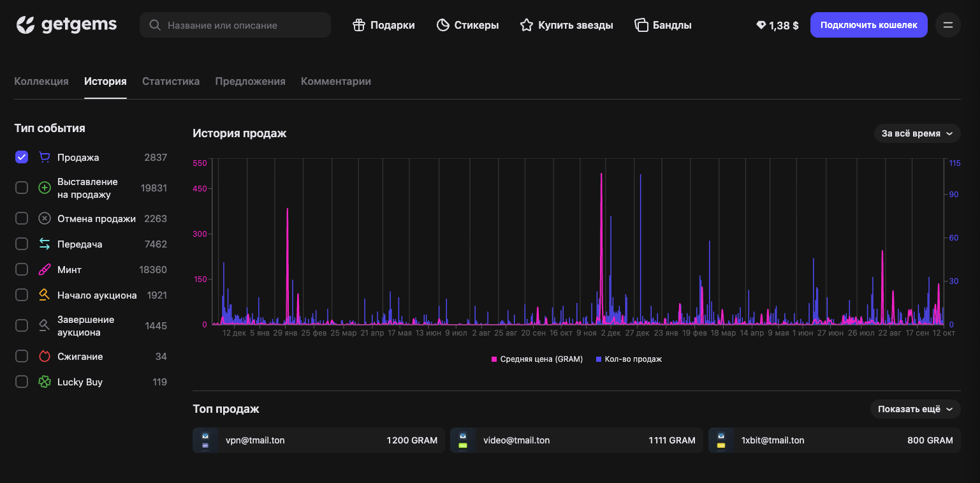The width and height of the screenshot is (980, 483).
Task: Click the Подключить кошелек button
Action: point(869,25)
